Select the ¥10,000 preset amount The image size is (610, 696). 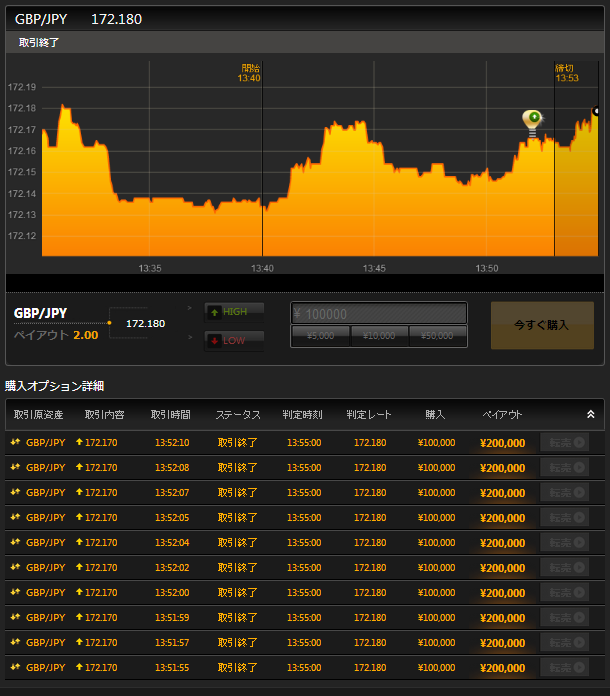pos(379,336)
